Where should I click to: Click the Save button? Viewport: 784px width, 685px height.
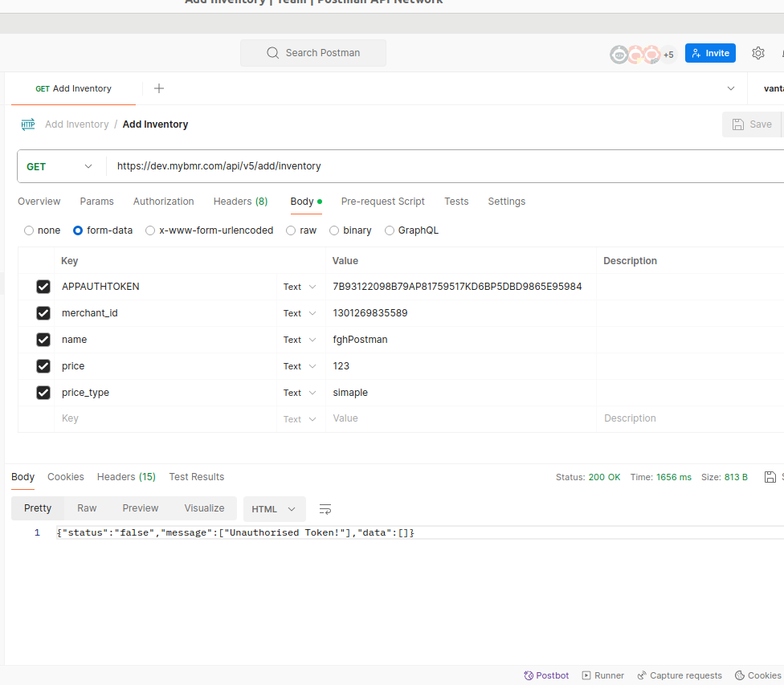pos(752,124)
